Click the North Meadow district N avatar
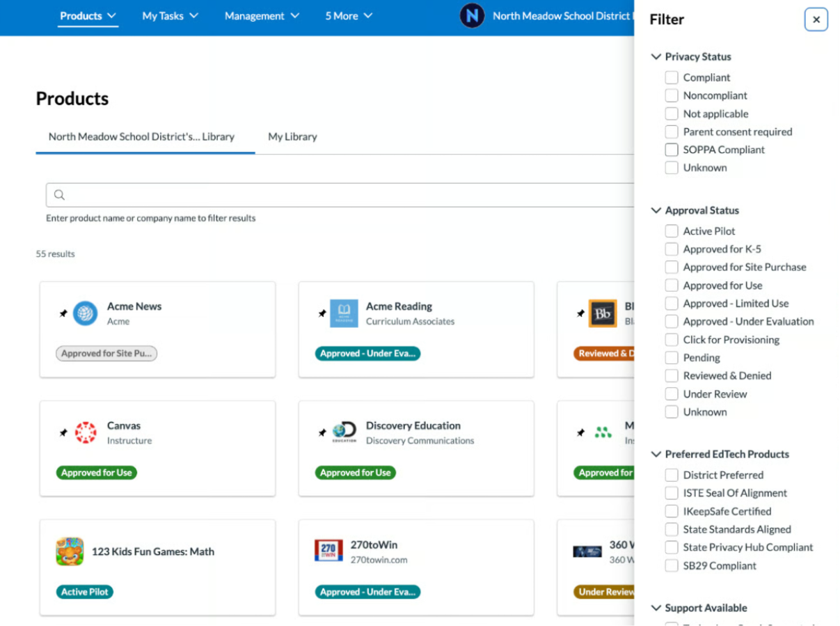The width and height of the screenshot is (840, 626). [472, 15]
